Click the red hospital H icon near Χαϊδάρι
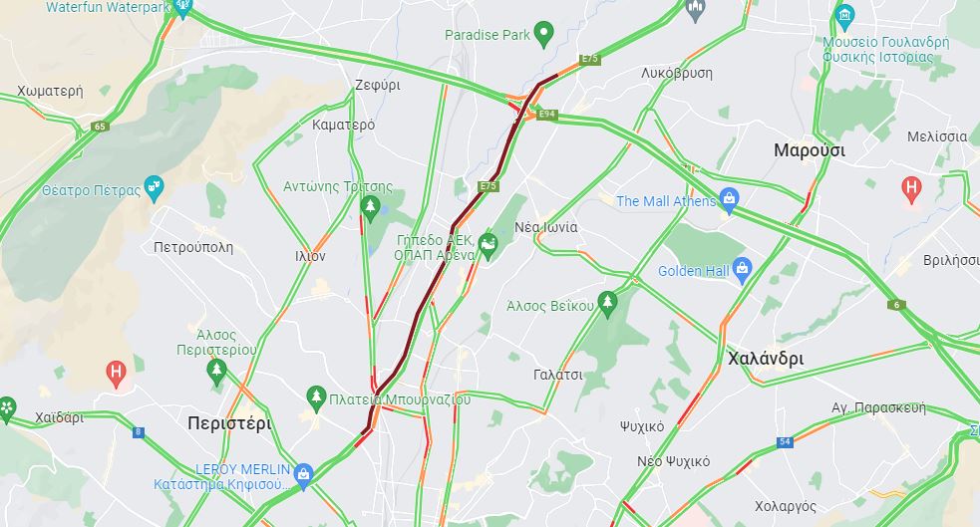 coord(116,374)
